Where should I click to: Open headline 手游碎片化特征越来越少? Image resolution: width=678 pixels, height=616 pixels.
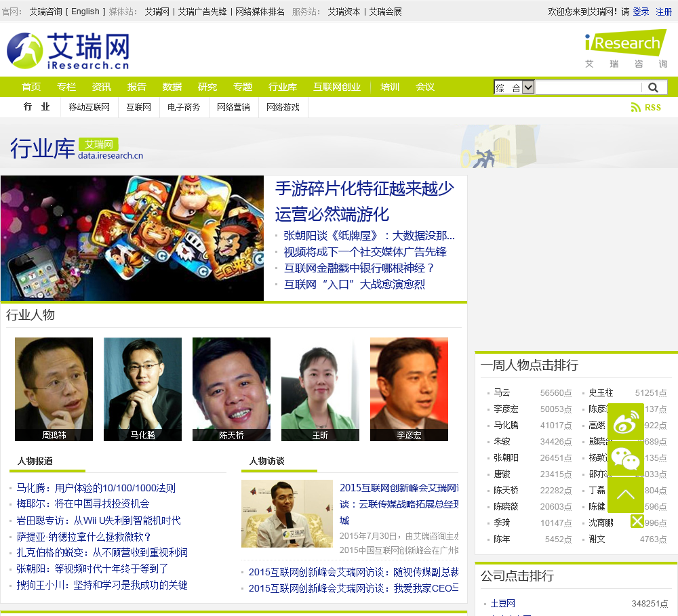365,188
